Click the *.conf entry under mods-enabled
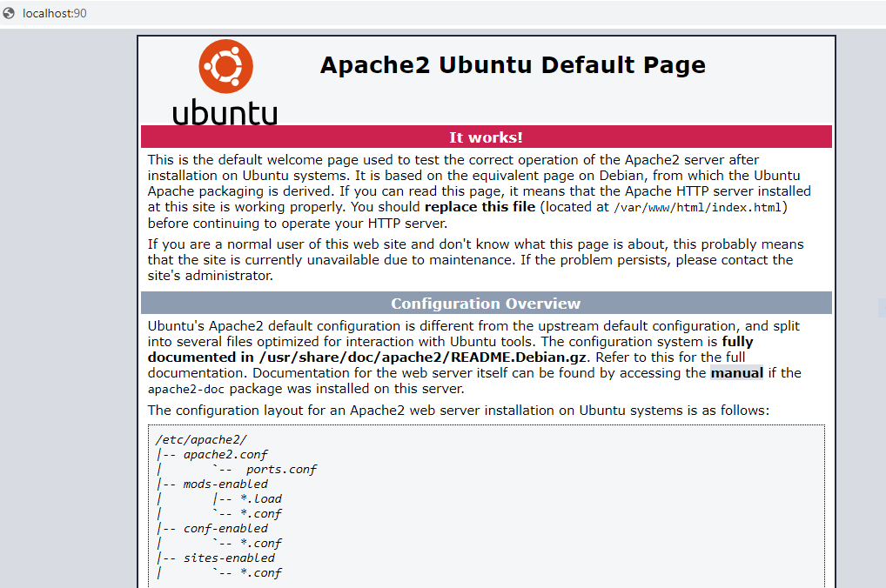Viewport: 886px width, 588px height. 261,513
